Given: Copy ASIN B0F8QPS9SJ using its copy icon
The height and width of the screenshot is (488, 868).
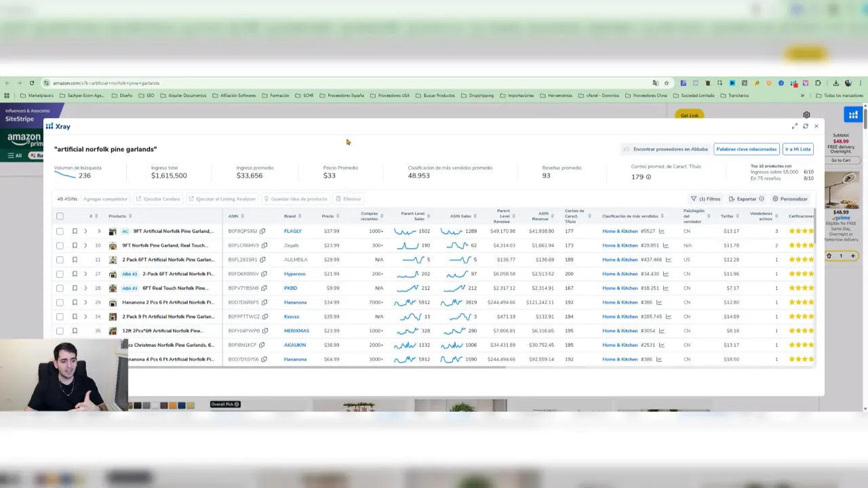Looking at the screenshot, I should (x=262, y=231).
